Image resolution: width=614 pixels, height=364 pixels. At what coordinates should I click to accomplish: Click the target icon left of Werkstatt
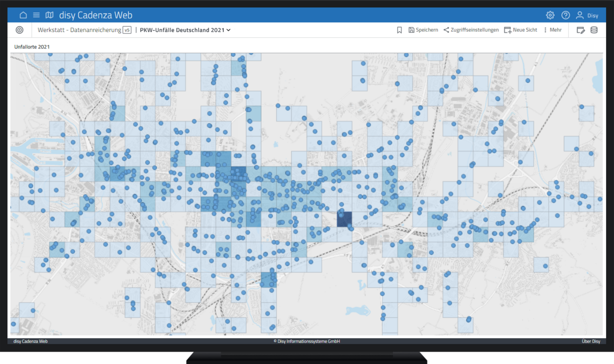tap(19, 30)
